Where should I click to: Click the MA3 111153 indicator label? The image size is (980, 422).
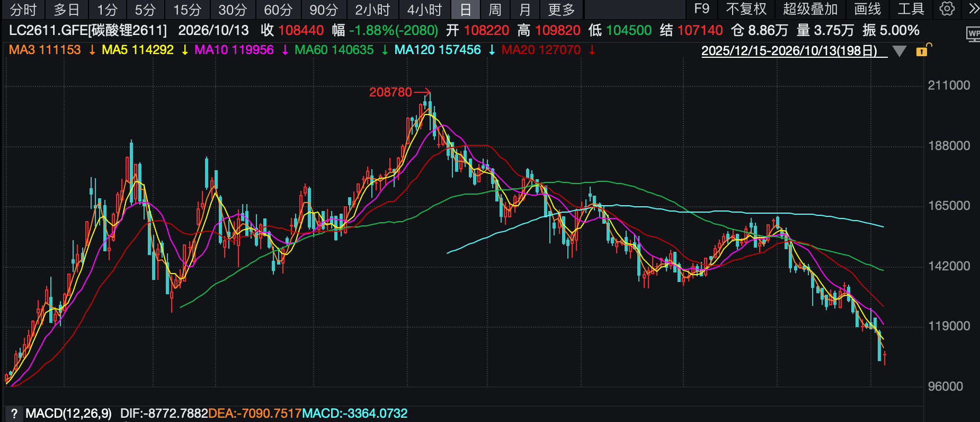[45, 50]
